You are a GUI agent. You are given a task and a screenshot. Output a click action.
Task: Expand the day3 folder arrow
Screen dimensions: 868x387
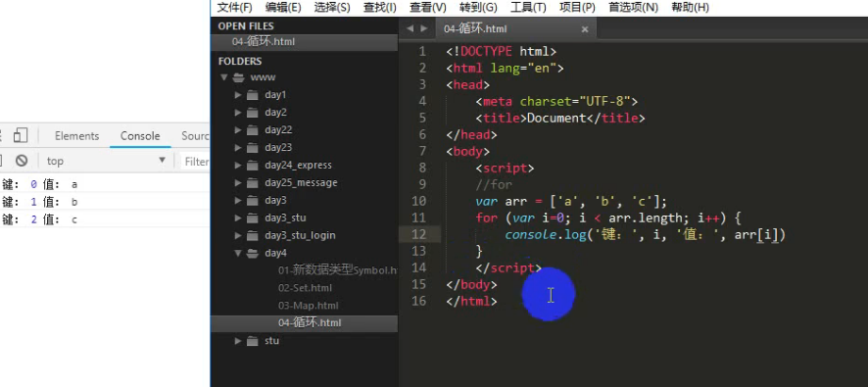[237, 201]
